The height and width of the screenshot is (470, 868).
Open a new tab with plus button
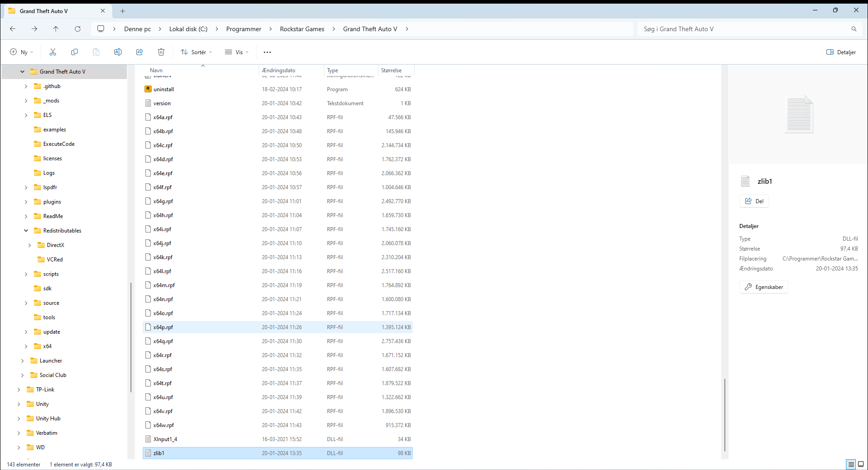123,11
